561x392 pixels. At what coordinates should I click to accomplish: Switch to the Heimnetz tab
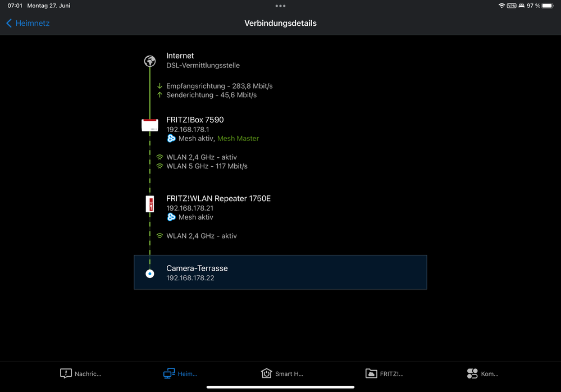[x=180, y=373]
